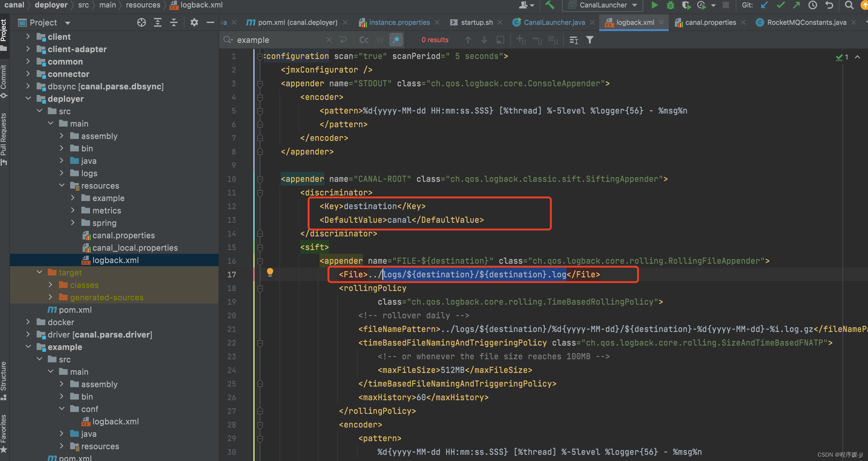Click the search filter funnel icon
Viewport: 868px width, 461px height.
click(590, 40)
